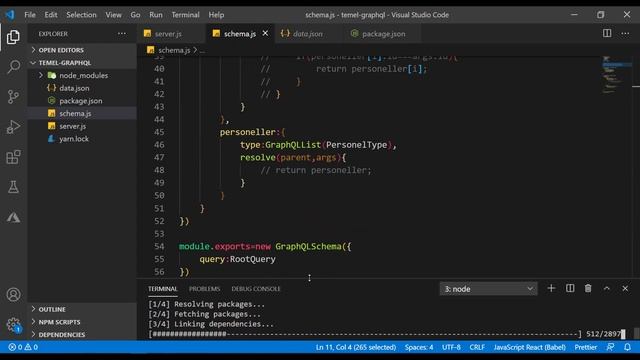Split the terminal panel
Image resolution: width=640 pixels, height=360 pixels.
570,288
